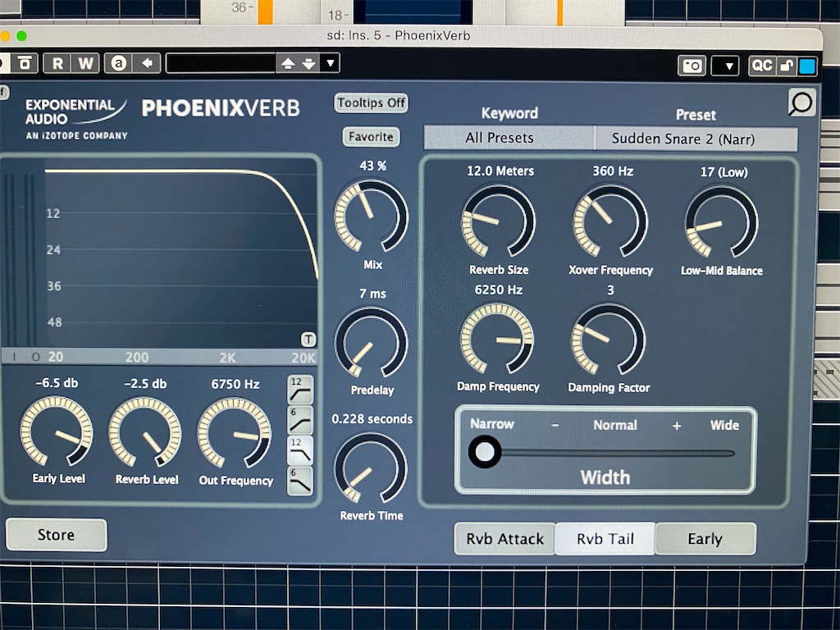Screen dimensions: 840x630
Task: Click the 17 (Low) value
Action: click(x=724, y=172)
